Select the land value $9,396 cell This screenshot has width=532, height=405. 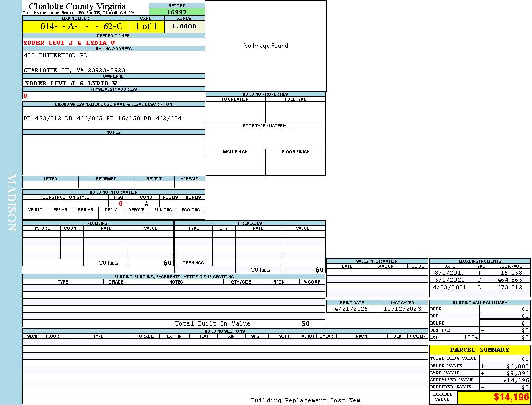(507, 373)
